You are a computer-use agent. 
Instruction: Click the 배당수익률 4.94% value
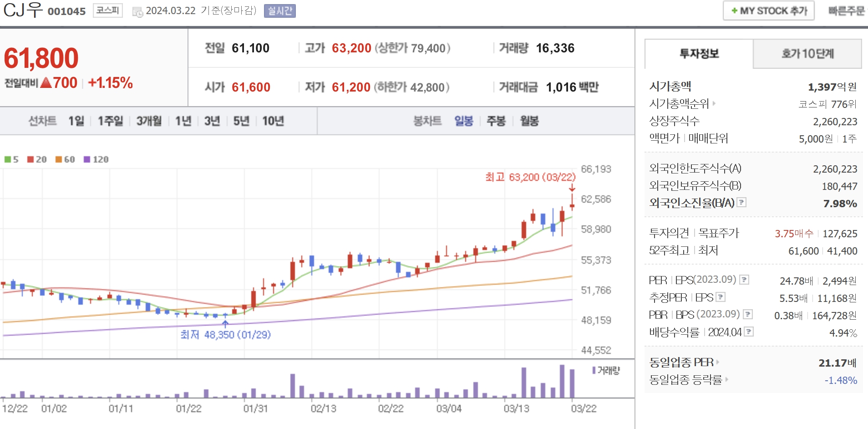coord(843,333)
